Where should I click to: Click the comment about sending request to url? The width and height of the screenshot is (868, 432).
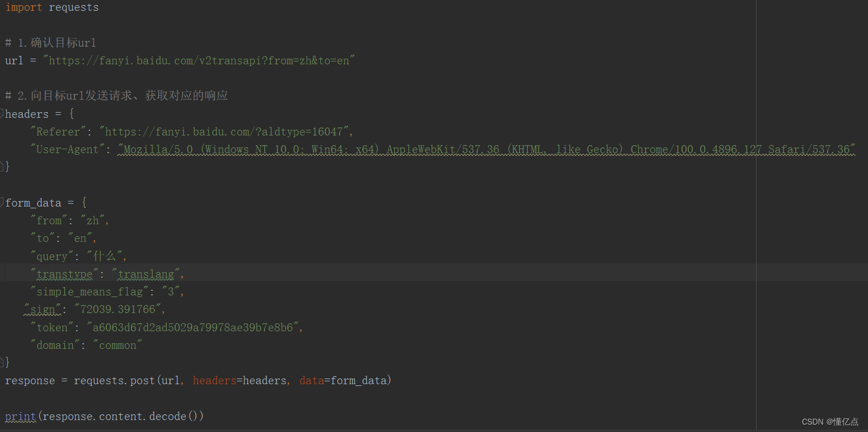click(x=117, y=96)
